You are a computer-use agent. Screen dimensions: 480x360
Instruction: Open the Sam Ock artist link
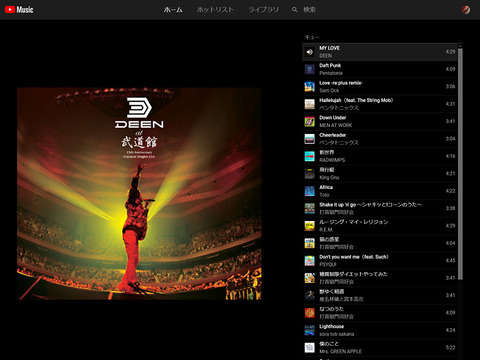[329, 90]
